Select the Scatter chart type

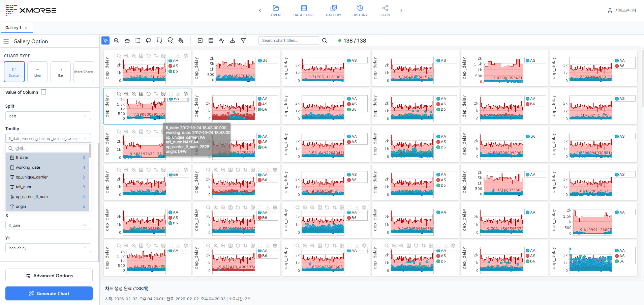14,72
